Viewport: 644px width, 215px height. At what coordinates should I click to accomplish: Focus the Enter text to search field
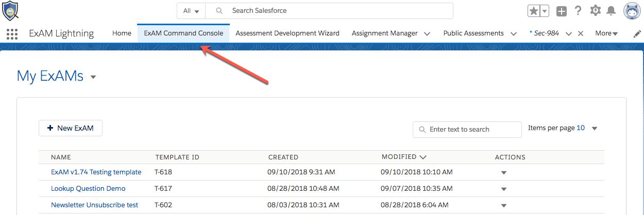pos(467,130)
